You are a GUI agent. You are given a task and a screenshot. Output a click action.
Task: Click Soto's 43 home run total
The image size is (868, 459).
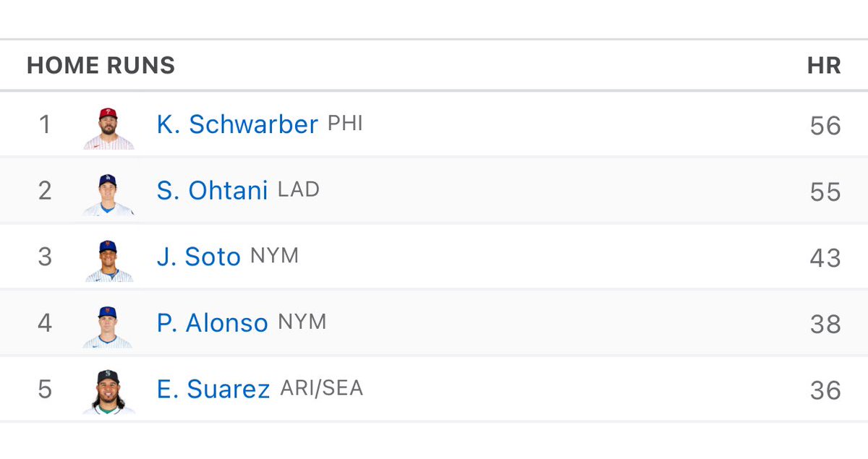click(825, 258)
